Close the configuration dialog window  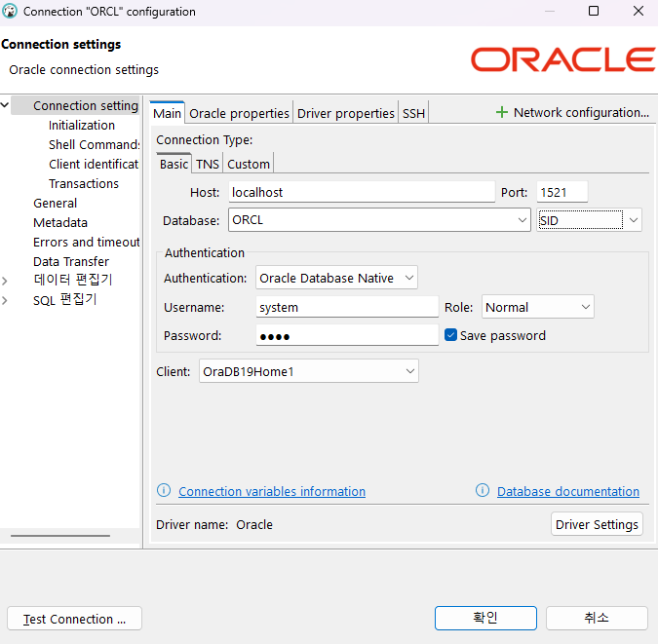click(x=639, y=11)
